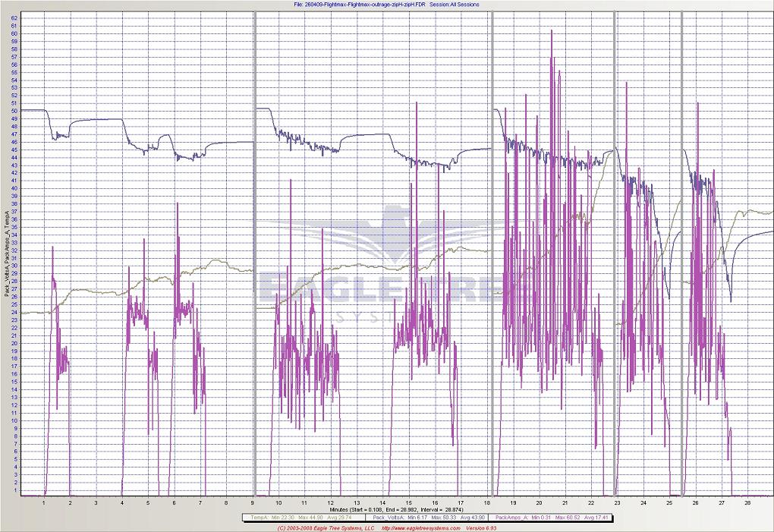Click the vertical axis label Pack_VoltsA, PackAmps_A, TempA
The image size is (774, 532).
(x=6, y=254)
